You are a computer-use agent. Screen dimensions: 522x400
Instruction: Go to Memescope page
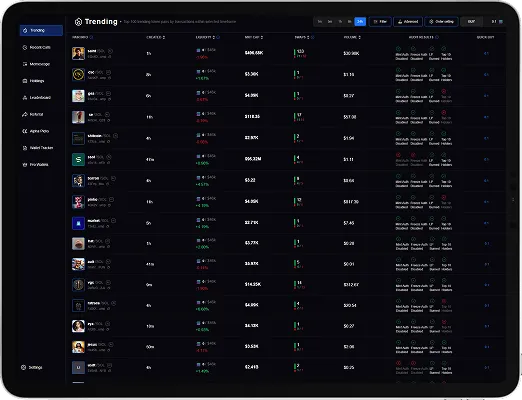tap(36, 64)
